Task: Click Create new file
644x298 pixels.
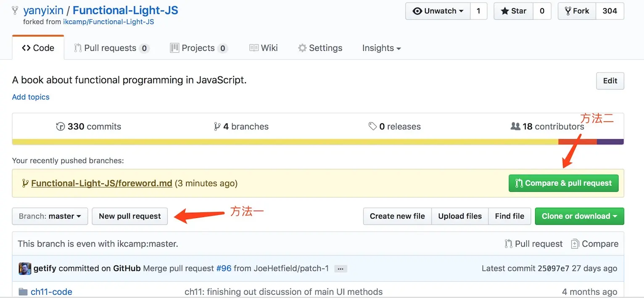Action: tap(397, 216)
